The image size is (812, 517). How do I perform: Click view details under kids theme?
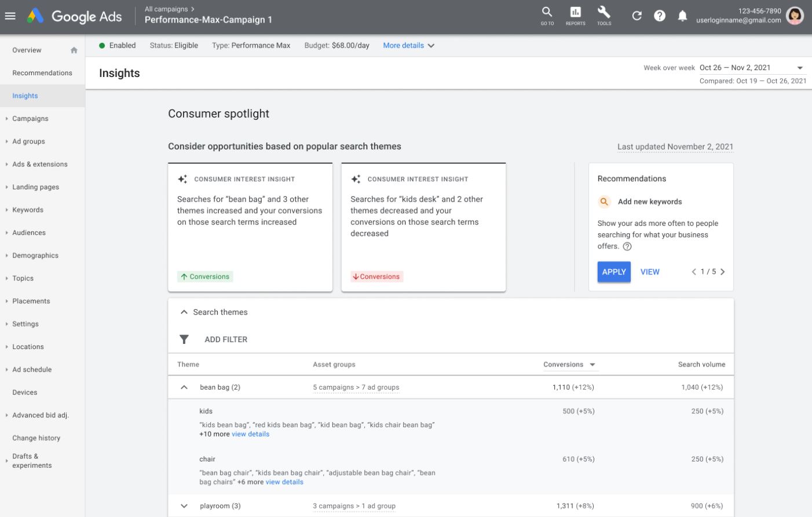tap(250, 434)
